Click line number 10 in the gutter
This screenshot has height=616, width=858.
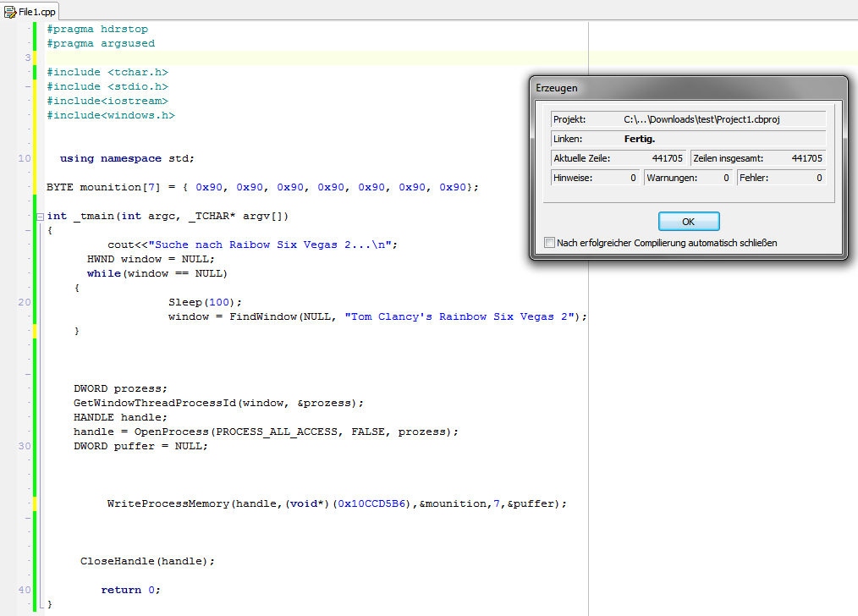point(25,158)
